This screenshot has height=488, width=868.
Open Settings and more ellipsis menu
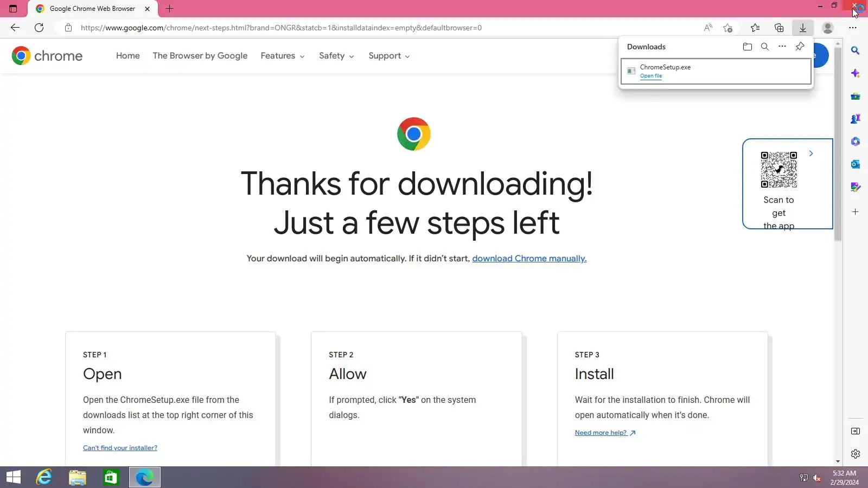[x=853, y=28]
